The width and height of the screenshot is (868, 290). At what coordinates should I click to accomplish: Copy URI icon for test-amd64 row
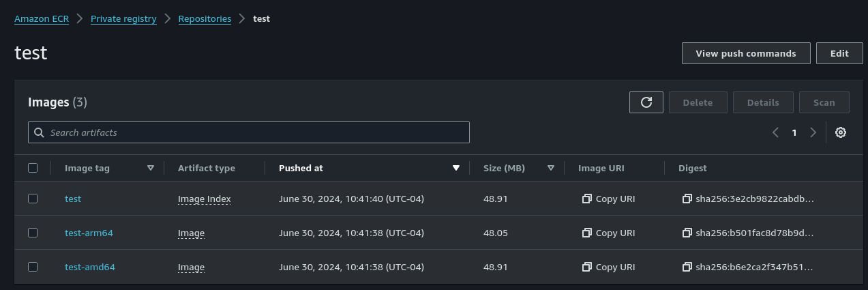586,267
